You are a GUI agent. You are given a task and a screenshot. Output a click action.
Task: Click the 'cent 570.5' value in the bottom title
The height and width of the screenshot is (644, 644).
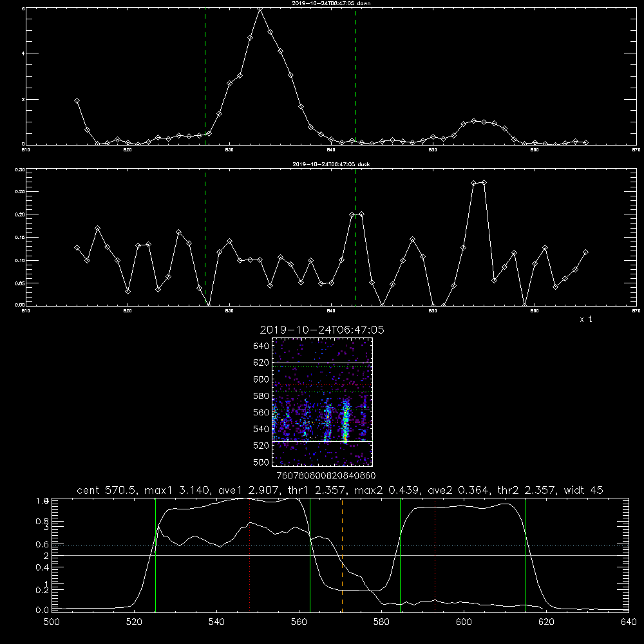coord(107,490)
